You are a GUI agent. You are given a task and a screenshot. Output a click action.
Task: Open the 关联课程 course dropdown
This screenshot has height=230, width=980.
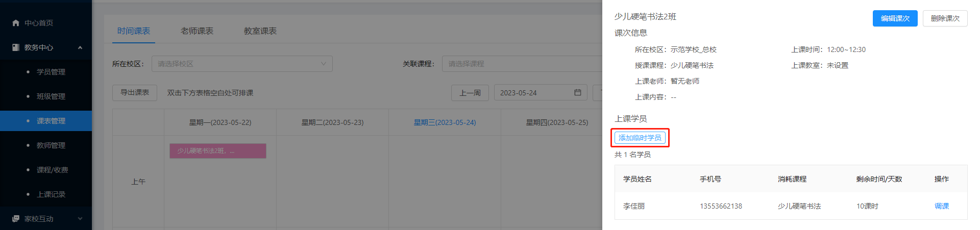pyautogui.click(x=522, y=64)
